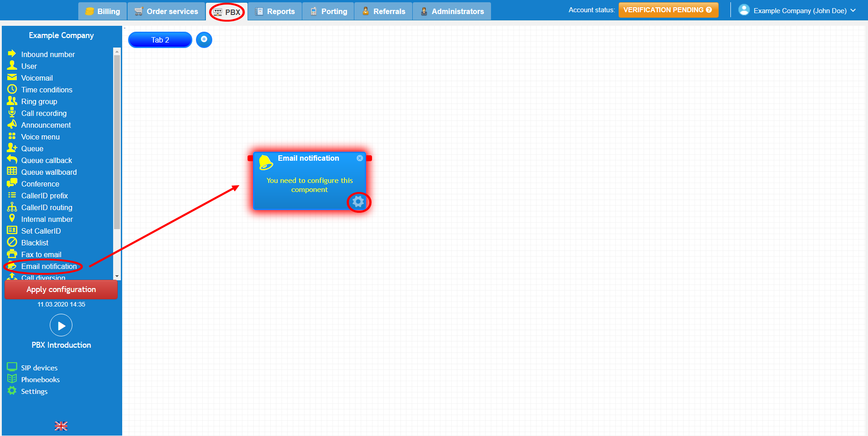Image resolution: width=868 pixels, height=436 pixels.
Task: Click the Apply configuration button
Action: [x=61, y=290]
